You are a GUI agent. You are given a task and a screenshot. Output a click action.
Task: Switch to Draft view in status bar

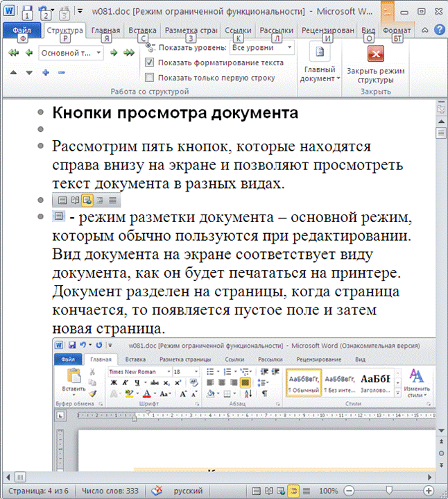tap(307, 491)
